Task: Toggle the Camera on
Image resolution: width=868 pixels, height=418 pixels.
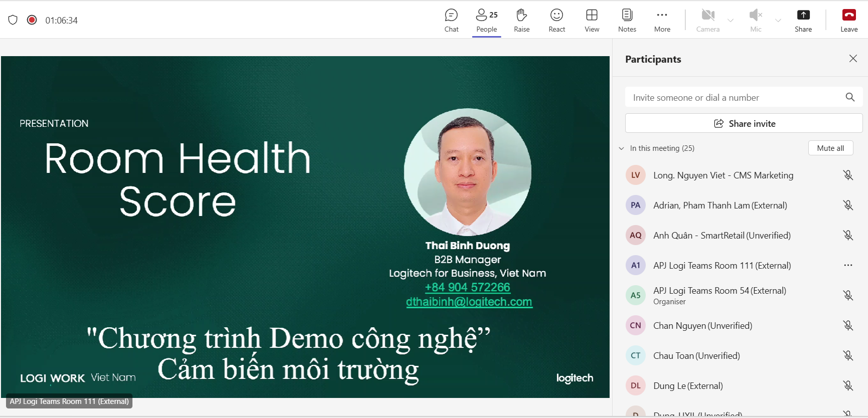Action: click(x=707, y=20)
